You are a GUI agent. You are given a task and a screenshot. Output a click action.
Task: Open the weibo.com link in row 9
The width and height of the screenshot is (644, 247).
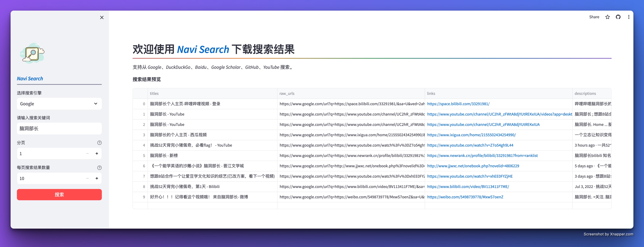coord(465,197)
